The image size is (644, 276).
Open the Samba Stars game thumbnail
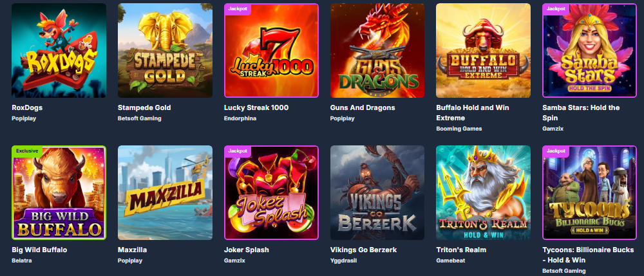coord(590,50)
